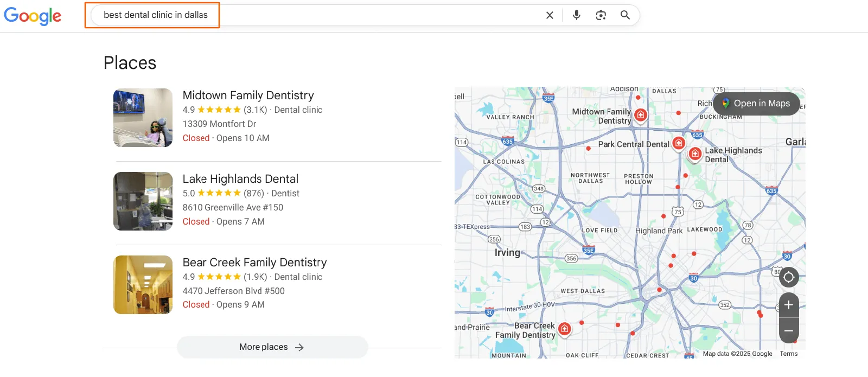
Task: Click the 'Map data ©2025 Google' text
Action: [x=737, y=354]
